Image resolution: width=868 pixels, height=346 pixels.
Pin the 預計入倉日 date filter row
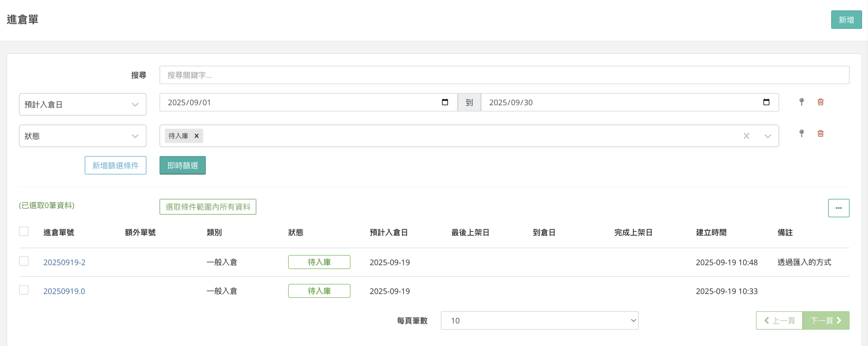(x=802, y=102)
